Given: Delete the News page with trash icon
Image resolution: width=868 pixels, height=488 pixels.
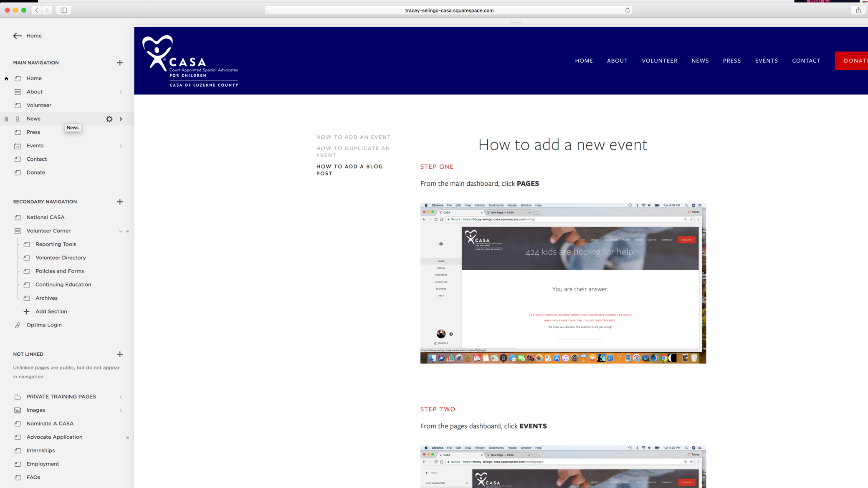Looking at the screenshot, I should point(6,119).
